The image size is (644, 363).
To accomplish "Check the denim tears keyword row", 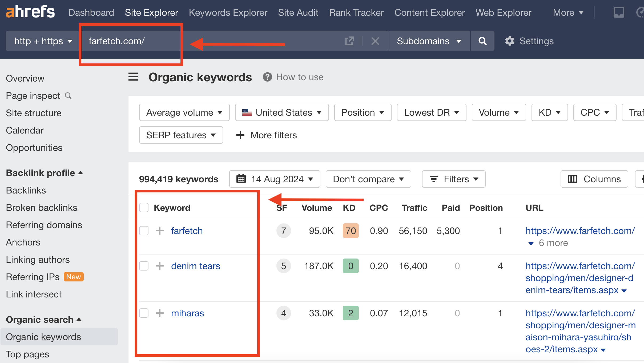I will pos(144,266).
